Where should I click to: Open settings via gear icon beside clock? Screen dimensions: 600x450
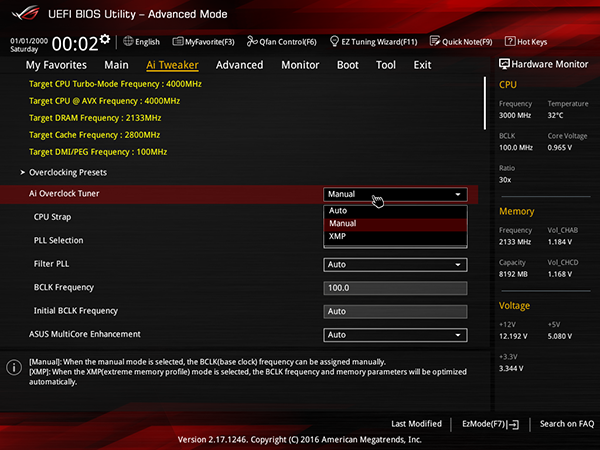105,39
